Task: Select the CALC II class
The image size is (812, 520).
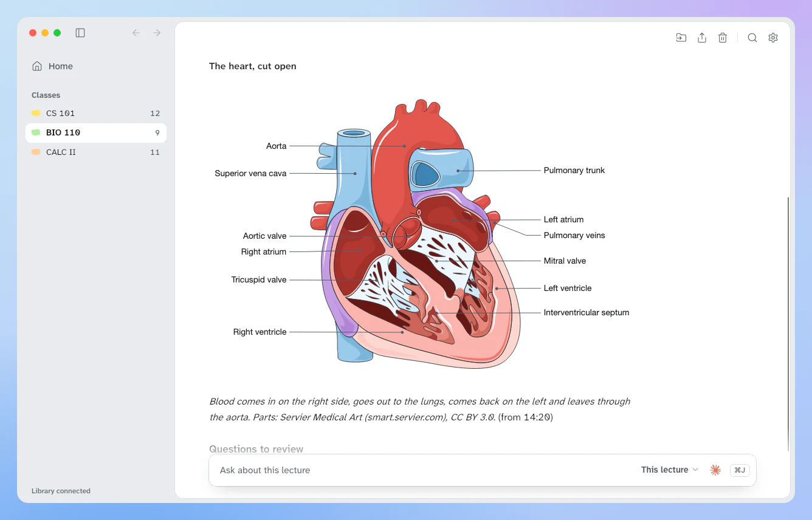Action: point(96,152)
